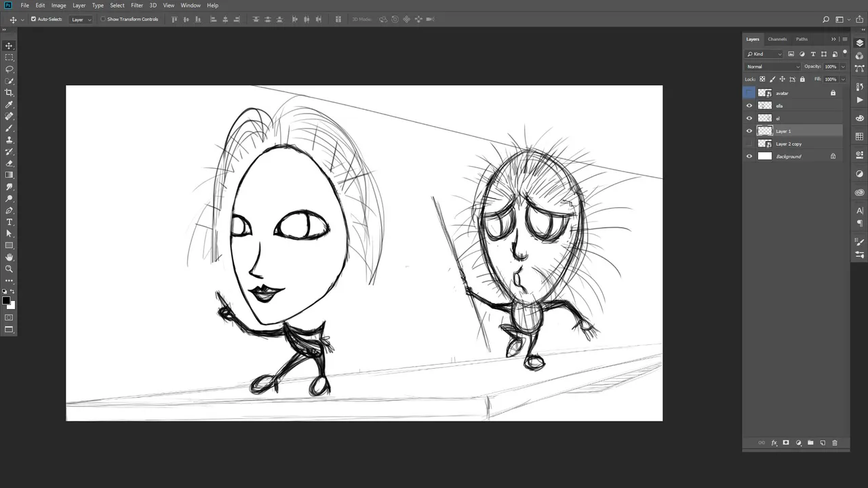Select the History Brush tool

(9, 152)
